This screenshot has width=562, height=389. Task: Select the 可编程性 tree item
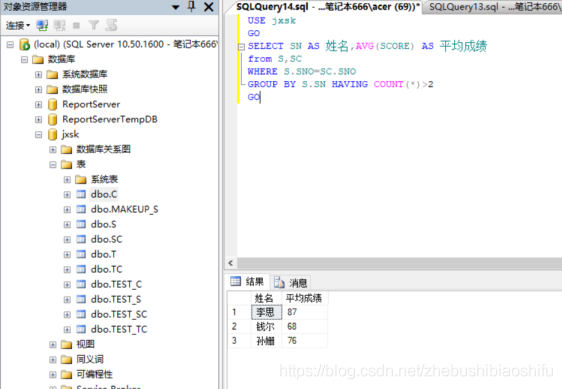[x=94, y=375]
